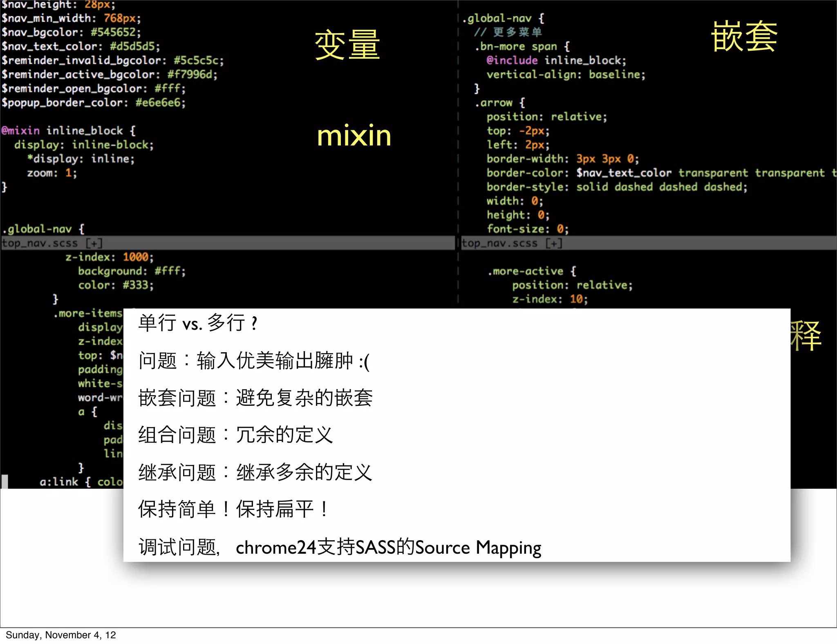Click the '$nav_text_color: #d5d5d5;' line
This screenshot has width=837, height=644.
click(81, 47)
